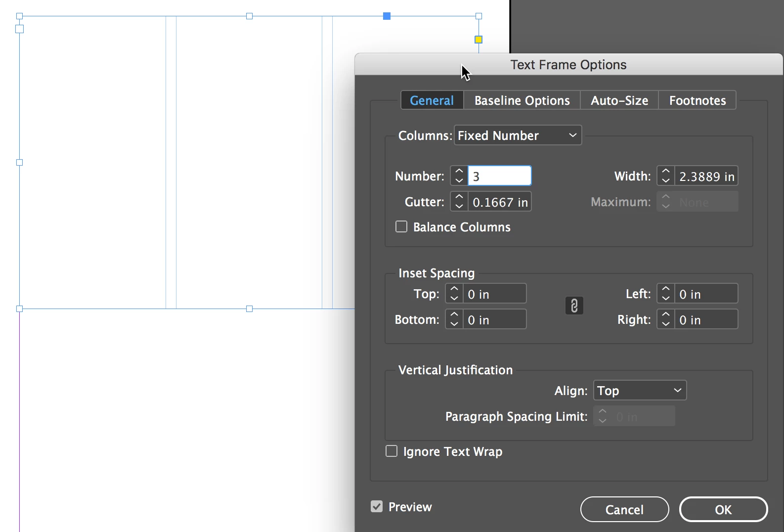Click the left-middle frame resize handle

[x=20, y=162]
